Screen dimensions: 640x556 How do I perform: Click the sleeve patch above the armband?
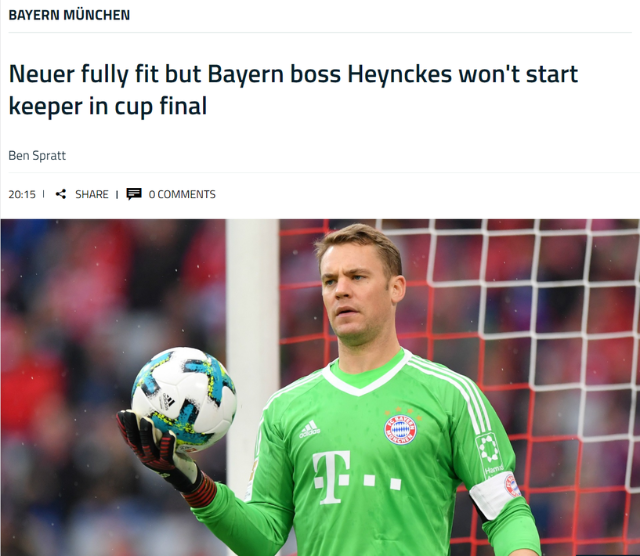[490, 455]
